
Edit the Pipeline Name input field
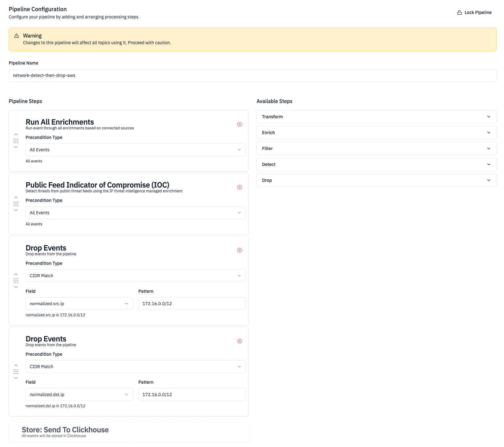[x=252, y=75]
